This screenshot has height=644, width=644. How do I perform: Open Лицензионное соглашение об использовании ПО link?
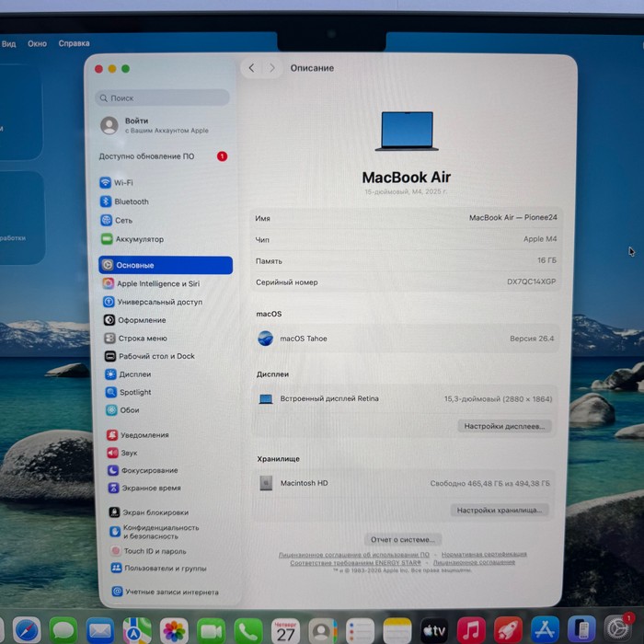pyautogui.click(x=353, y=555)
